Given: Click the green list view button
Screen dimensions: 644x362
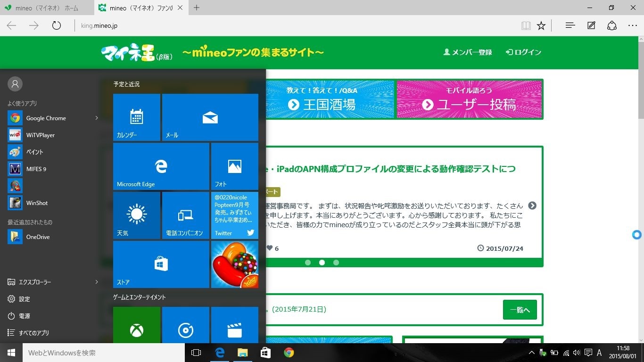Looking at the screenshot, I should click(x=520, y=310).
